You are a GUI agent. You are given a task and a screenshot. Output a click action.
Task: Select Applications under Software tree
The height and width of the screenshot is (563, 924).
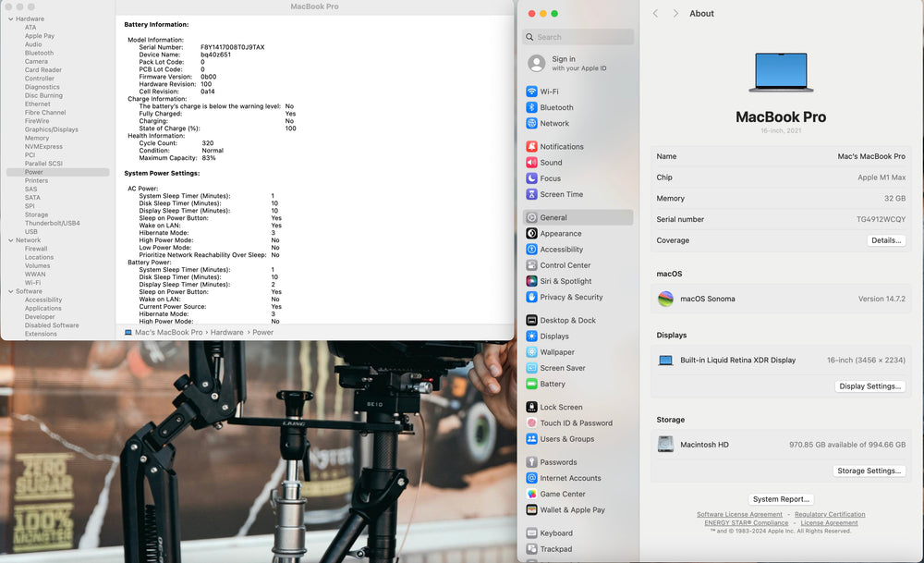[43, 309]
